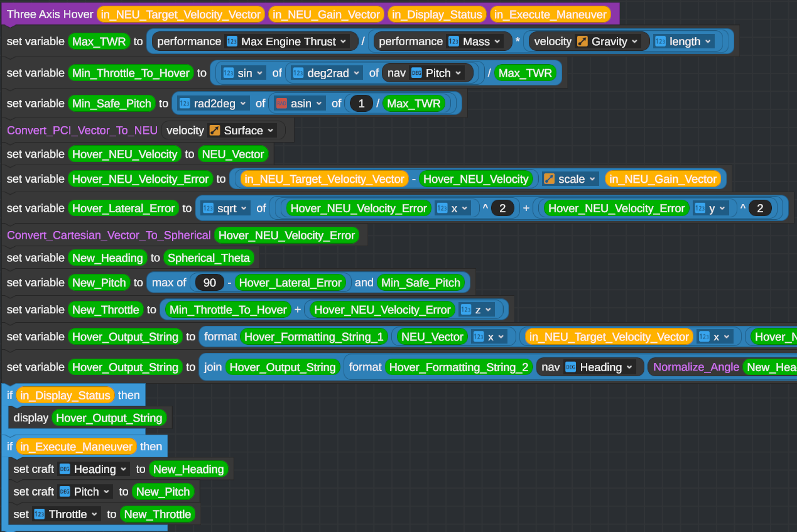The image size is (797, 532).
Task: Click New_Pitch in the set craft Pitch block
Action: pyautogui.click(x=163, y=492)
